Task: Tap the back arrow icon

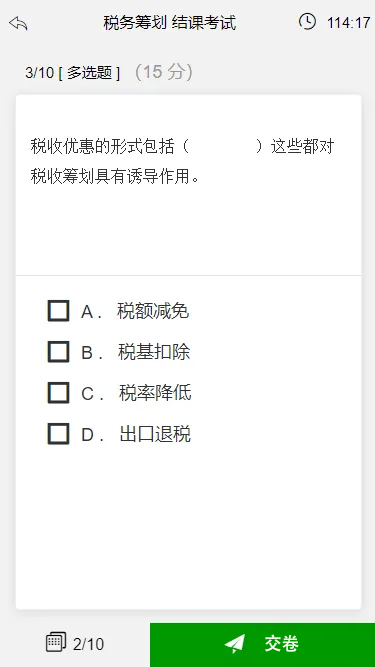Action: (18, 23)
